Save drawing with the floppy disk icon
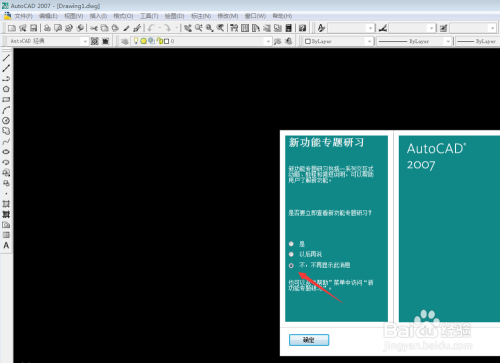This screenshot has width=500, height=363. [33, 28]
